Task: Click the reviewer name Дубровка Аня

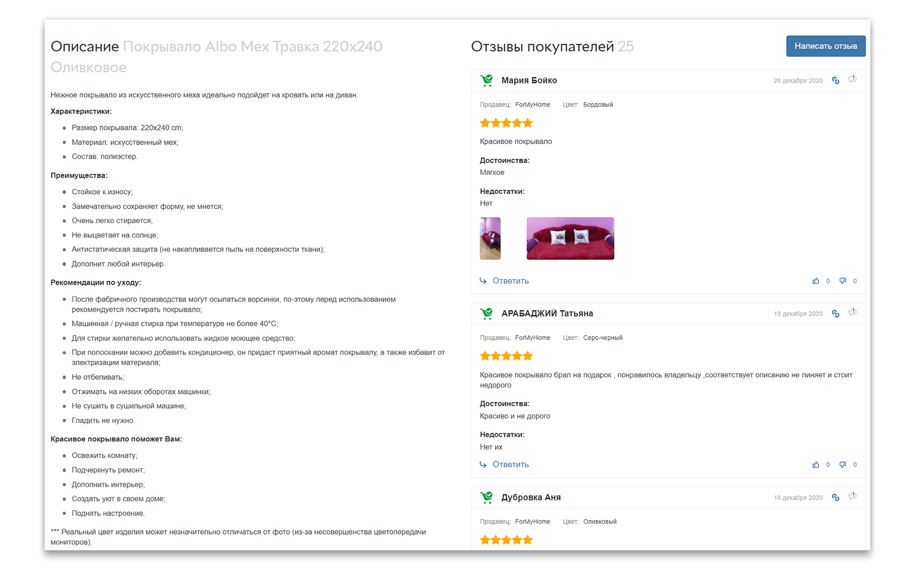Action: [531, 497]
